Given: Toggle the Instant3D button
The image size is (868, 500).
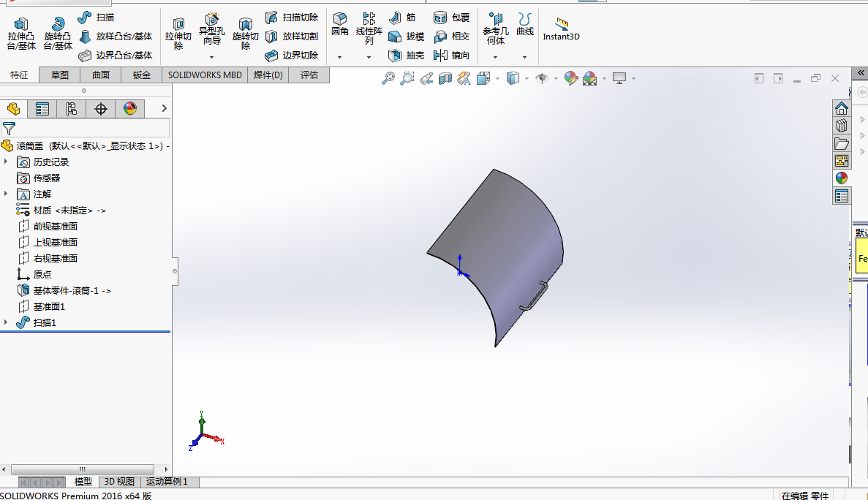Looking at the screenshot, I should [562, 29].
